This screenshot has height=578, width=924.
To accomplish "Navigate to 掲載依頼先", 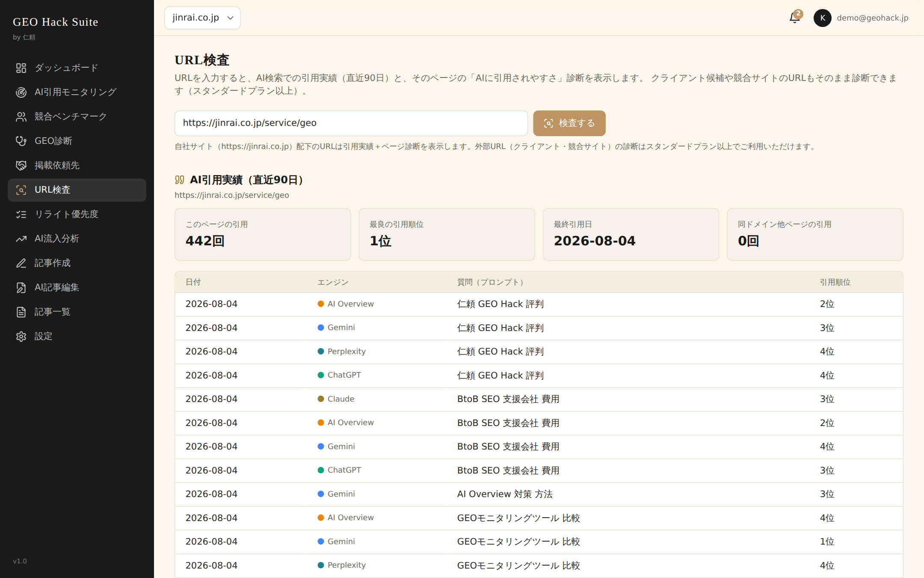I will coord(77,166).
